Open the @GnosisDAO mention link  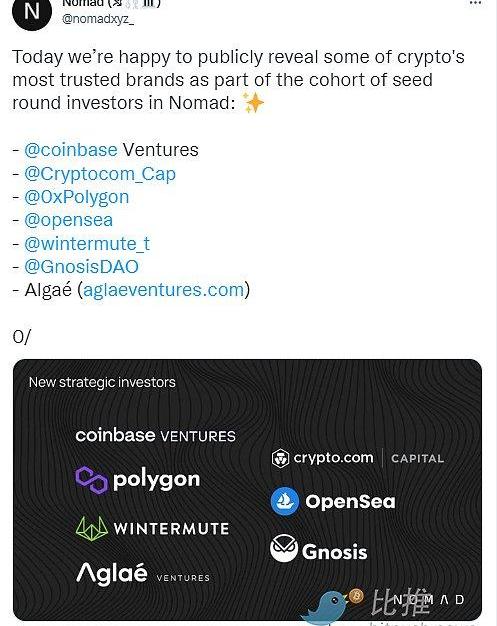click(81, 267)
